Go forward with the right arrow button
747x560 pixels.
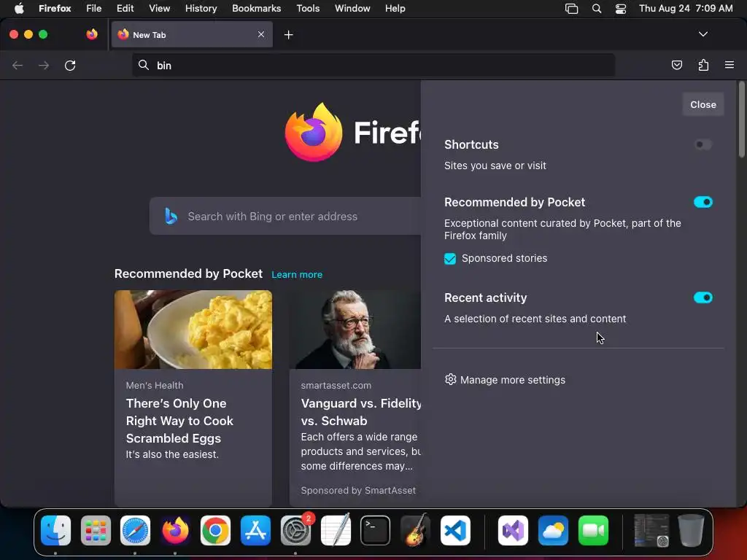[44, 65]
